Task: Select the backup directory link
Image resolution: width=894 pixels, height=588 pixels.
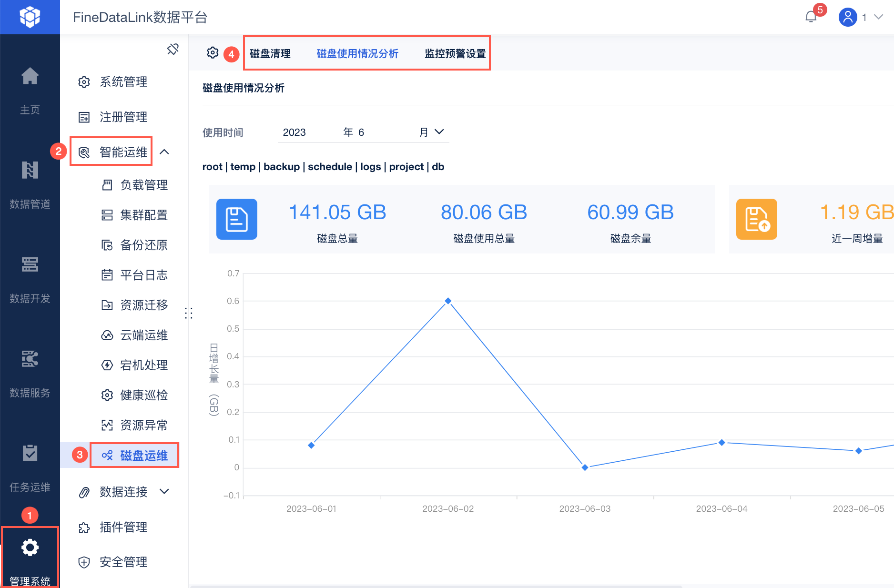Action: [x=281, y=167]
